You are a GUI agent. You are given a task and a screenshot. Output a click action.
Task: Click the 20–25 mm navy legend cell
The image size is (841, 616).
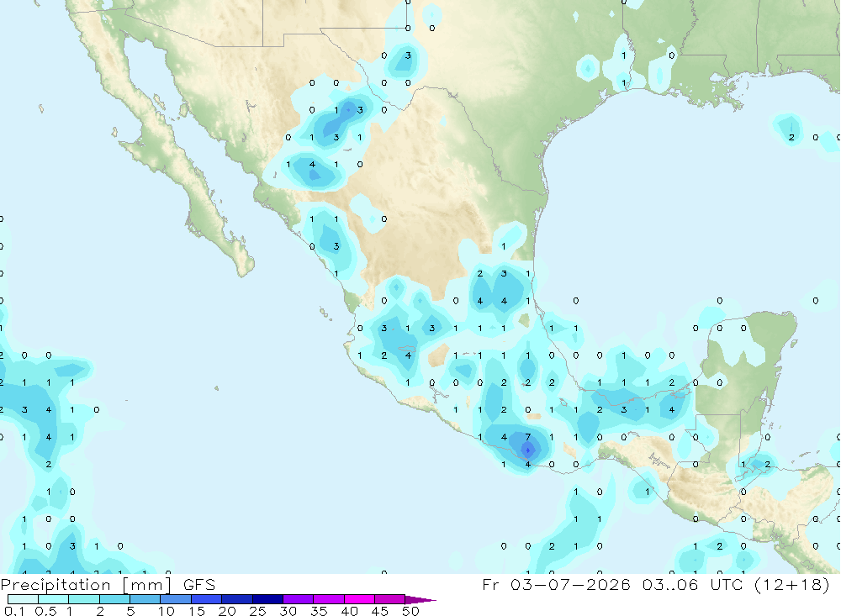click(x=237, y=599)
